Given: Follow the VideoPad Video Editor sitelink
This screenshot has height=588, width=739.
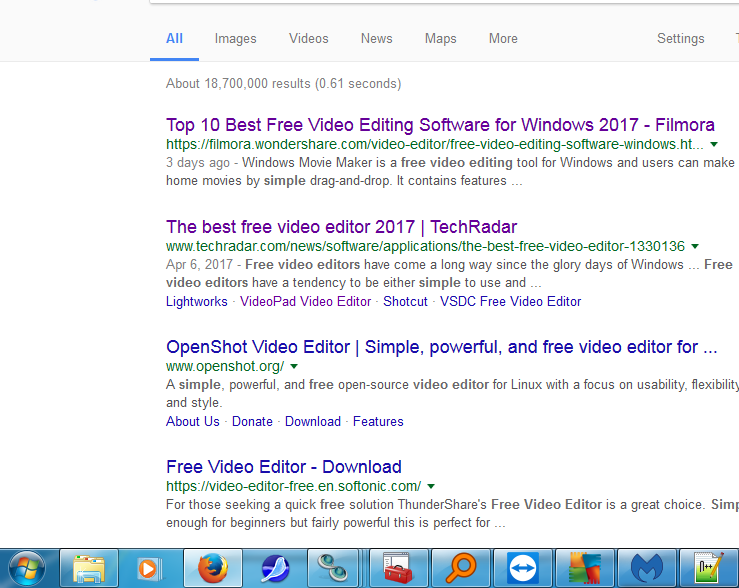Looking at the screenshot, I should (x=305, y=302).
